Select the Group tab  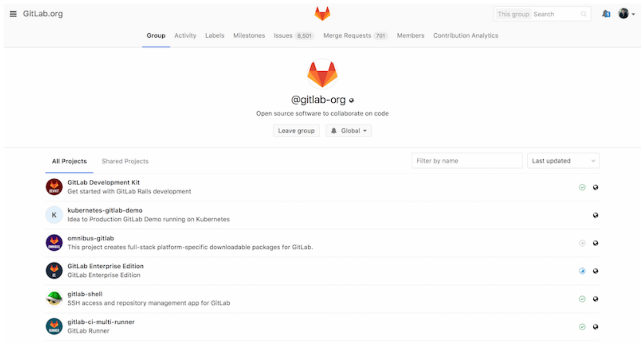156,36
